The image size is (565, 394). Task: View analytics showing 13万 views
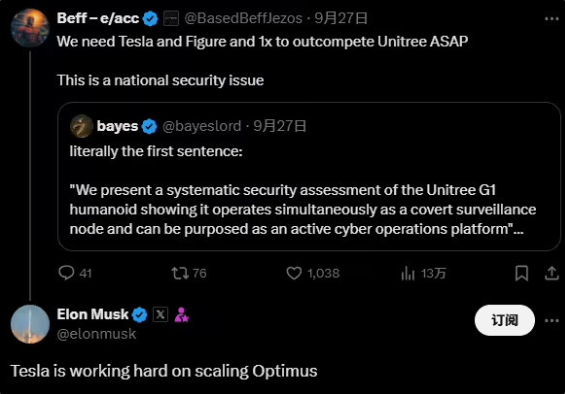coord(423,273)
